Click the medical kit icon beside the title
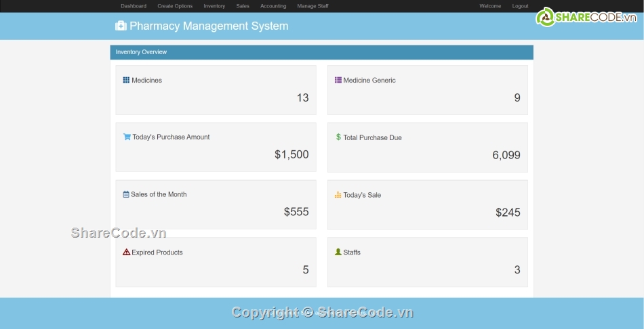The height and width of the screenshot is (329, 644). [x=121, y=26]
